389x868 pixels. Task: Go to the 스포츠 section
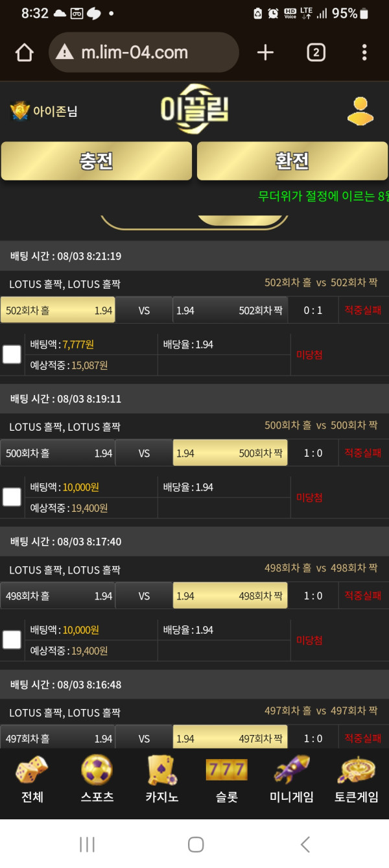[97, 779]
